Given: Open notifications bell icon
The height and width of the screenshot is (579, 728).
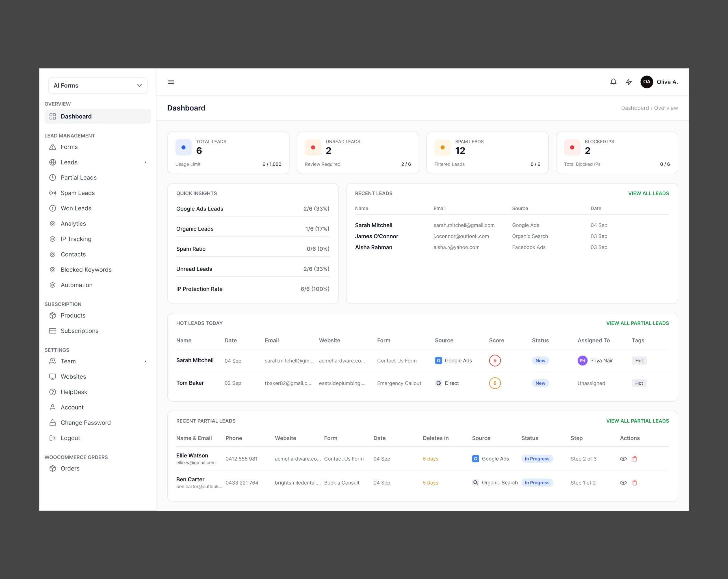Looking at the screenshot, I should pos(613,82).
